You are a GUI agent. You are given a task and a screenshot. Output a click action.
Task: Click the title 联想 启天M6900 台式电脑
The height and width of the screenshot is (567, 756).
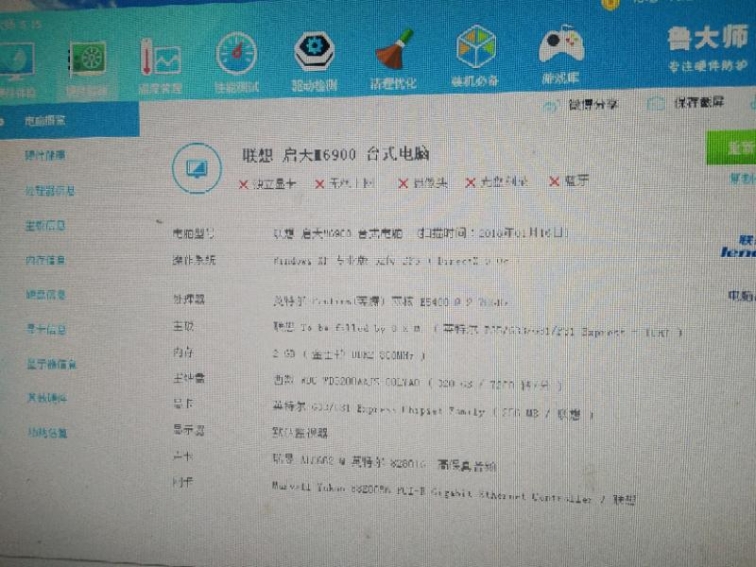click(336, 155)
